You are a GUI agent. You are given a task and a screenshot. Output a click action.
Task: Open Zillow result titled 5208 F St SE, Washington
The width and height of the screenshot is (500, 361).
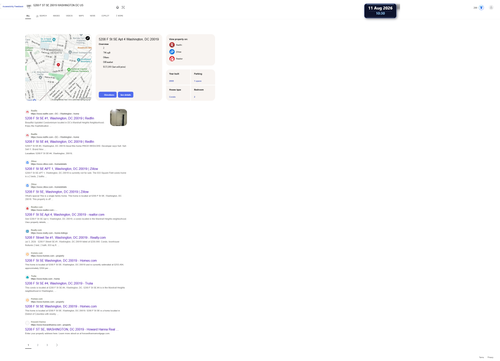pos(57,192)
